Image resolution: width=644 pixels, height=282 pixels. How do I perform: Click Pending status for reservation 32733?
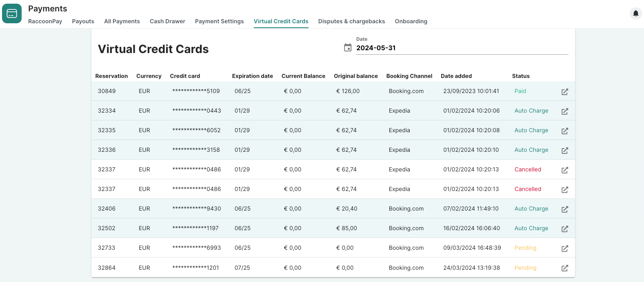coord(525,248)
